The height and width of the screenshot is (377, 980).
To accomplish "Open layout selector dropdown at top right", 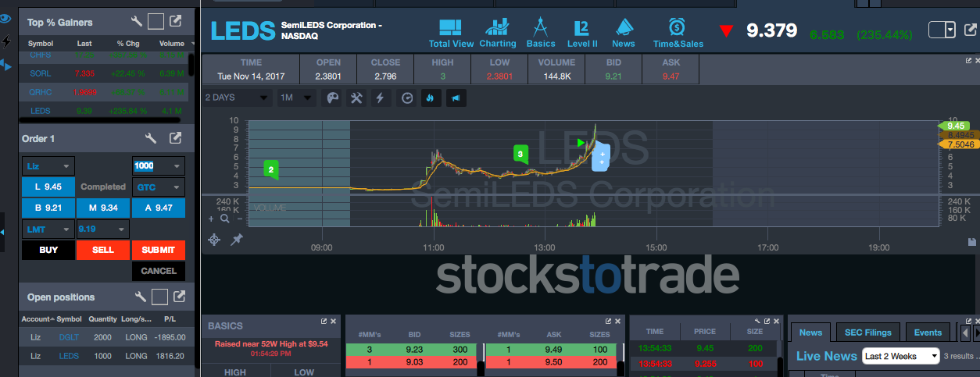I will click(950, 30).
